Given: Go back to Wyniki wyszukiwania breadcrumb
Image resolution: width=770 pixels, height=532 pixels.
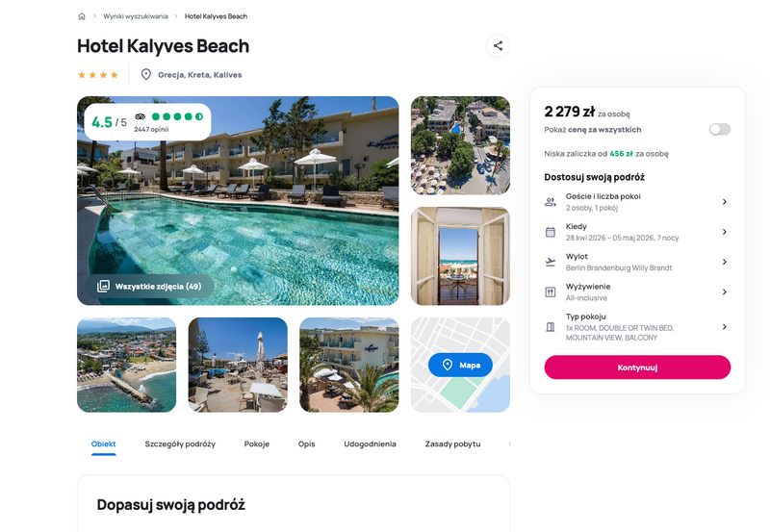Looking at the screenshot, I should (136, 16).
